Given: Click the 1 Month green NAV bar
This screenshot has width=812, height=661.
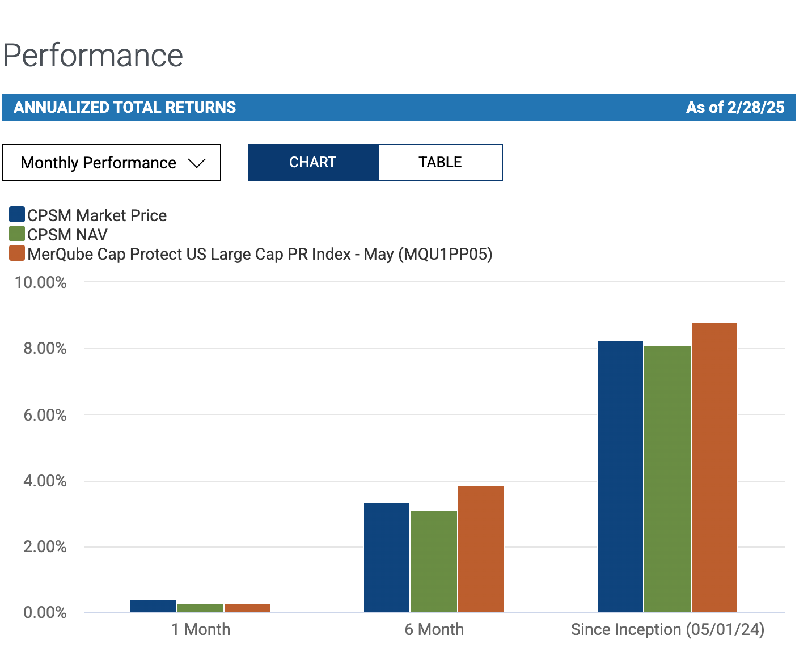Looking at the screenshot, I should click(200, 608).
